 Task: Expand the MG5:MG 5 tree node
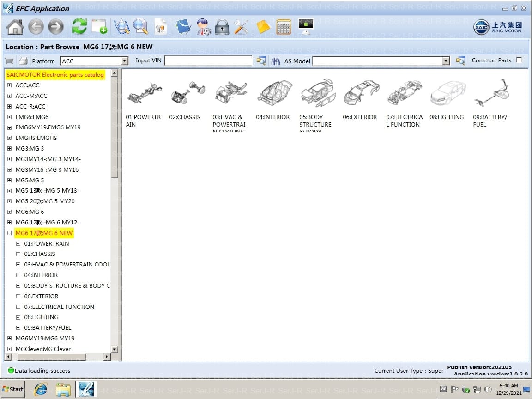coord(10,181)
